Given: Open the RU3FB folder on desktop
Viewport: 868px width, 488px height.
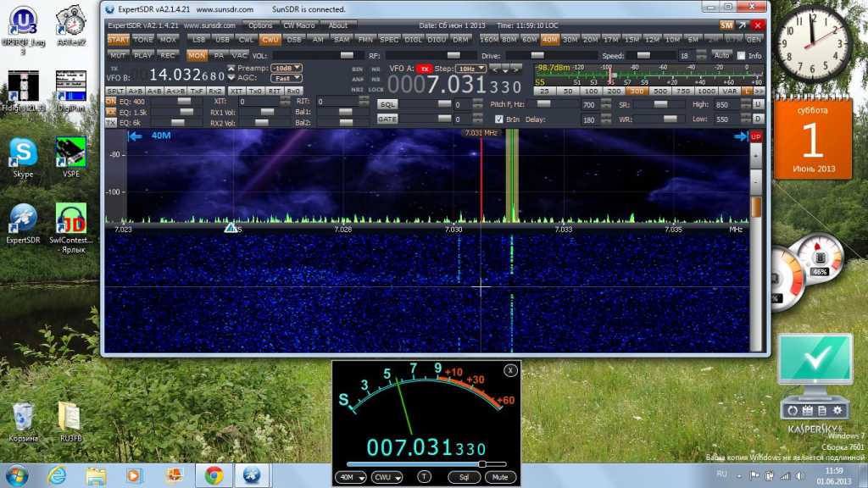Looking at the screenshot, I should tap(71, 422).
